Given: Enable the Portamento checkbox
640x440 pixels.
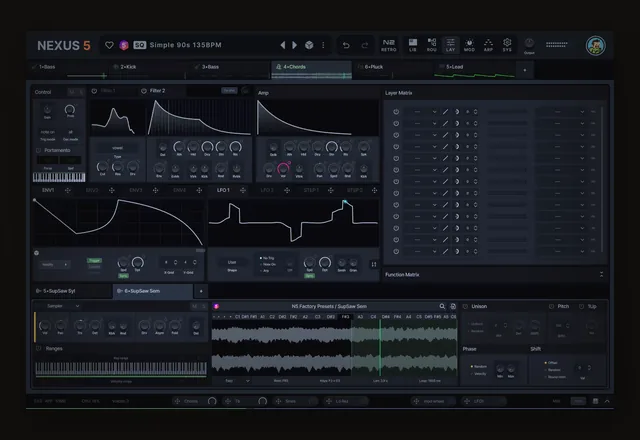Looking at the screenshot, I should (x=38, y=150).
